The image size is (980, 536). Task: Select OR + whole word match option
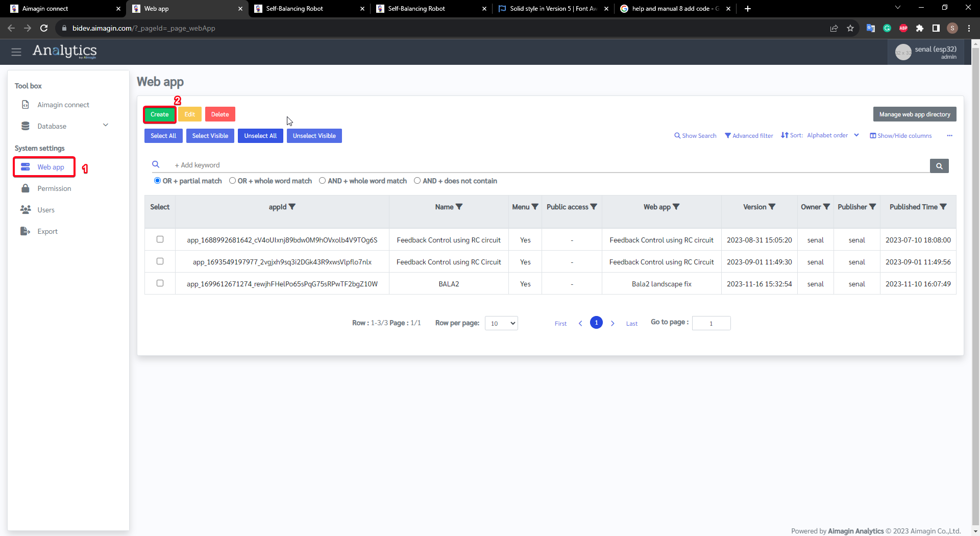pos(232,181)
